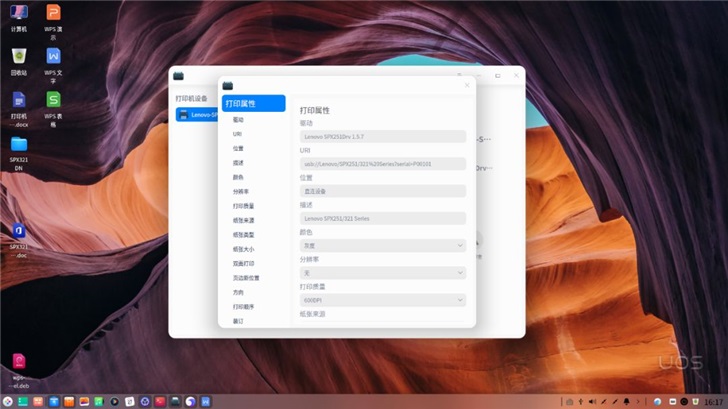Viewport: 728px width, 409px height.
Task: Open the 计算机 desktop icon
Action: [x=19, y=14]
